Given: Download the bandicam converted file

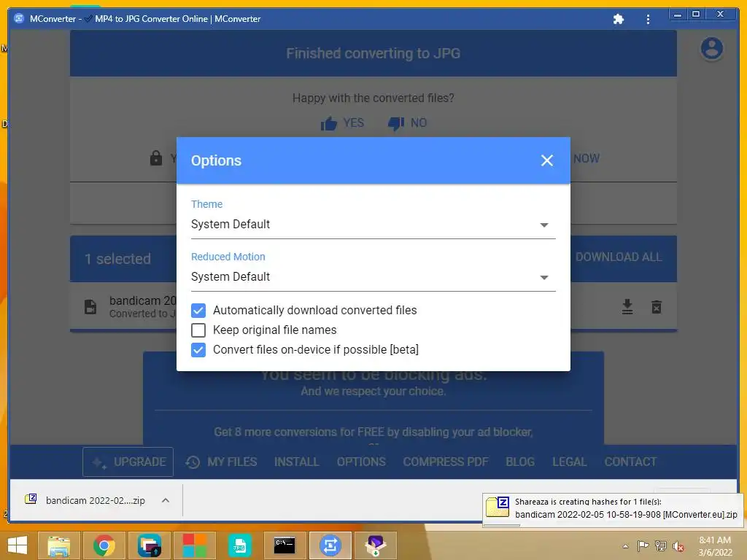Looking at the screenshot, I should click(627, 307).
